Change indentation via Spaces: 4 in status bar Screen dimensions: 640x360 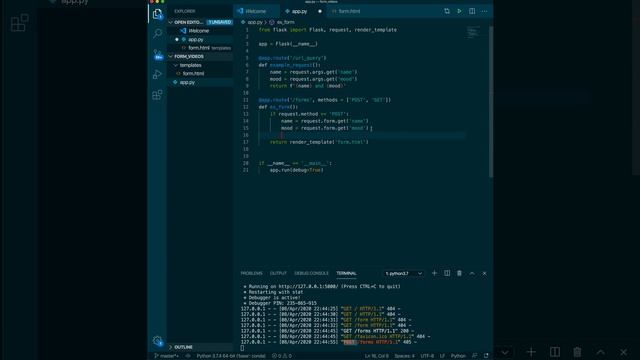click(x=404, y=356)
